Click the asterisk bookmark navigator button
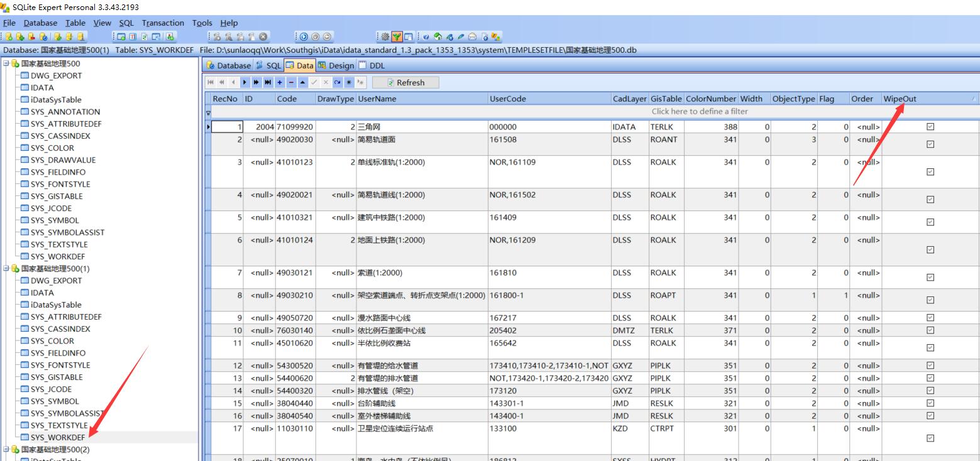 click(x=349, y=82)
